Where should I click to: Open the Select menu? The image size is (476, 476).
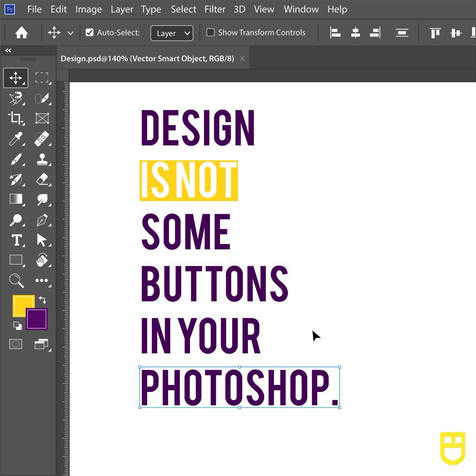point(184,9)
